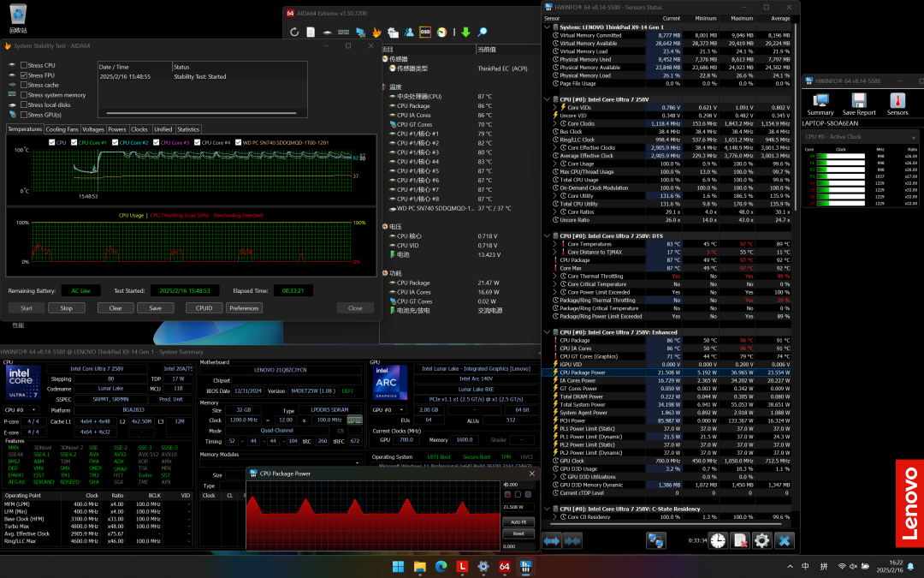Click the AIDA64 green download arrow icon
The height and width of the screenshot is (578, 924).
coord(465,32)
